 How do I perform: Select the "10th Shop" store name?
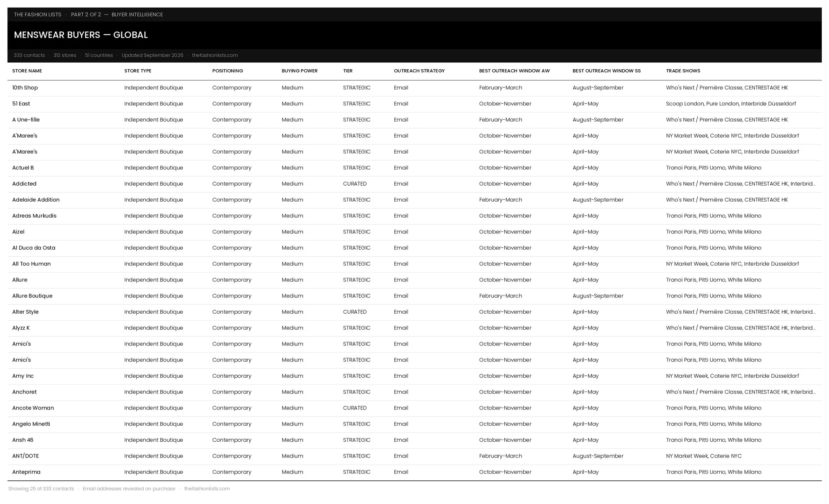(x=25, y=88)
